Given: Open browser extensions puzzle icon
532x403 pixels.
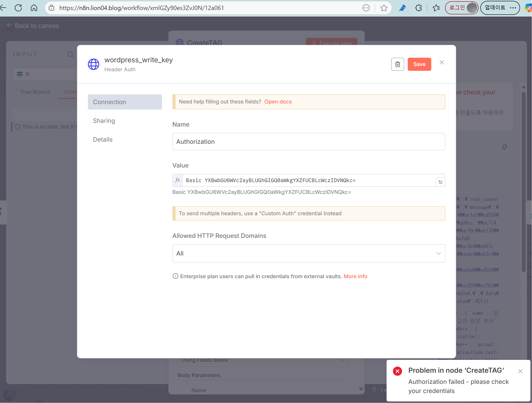Looking at the screenshot, I should (x=418, y=8).
